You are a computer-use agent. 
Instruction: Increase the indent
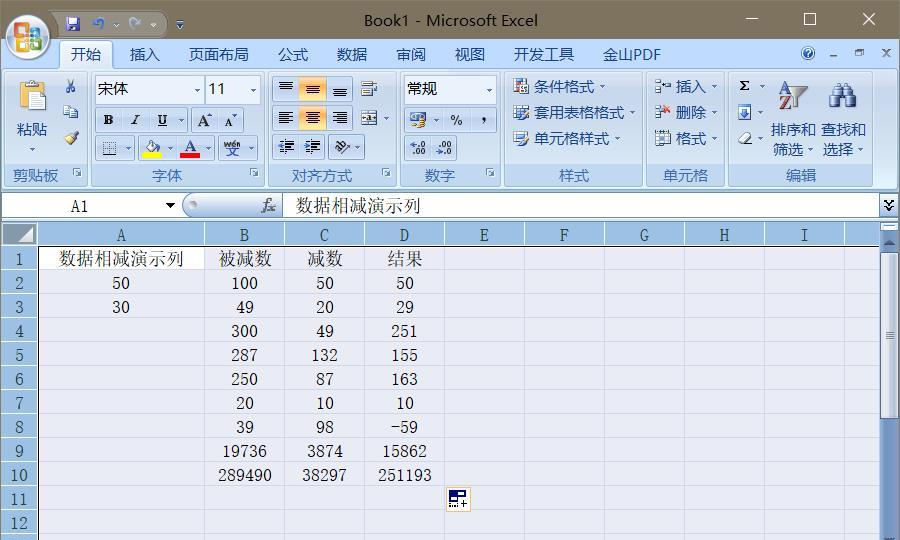coord(313,147)
